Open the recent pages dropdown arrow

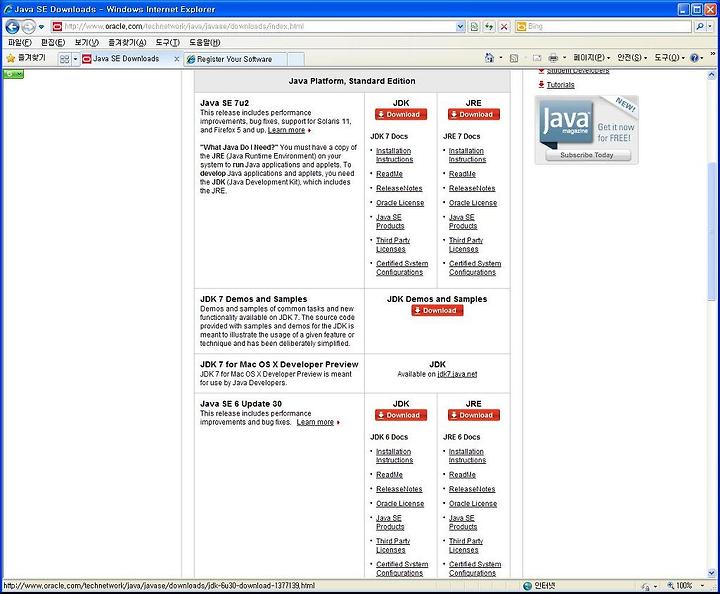click(41, 27)
